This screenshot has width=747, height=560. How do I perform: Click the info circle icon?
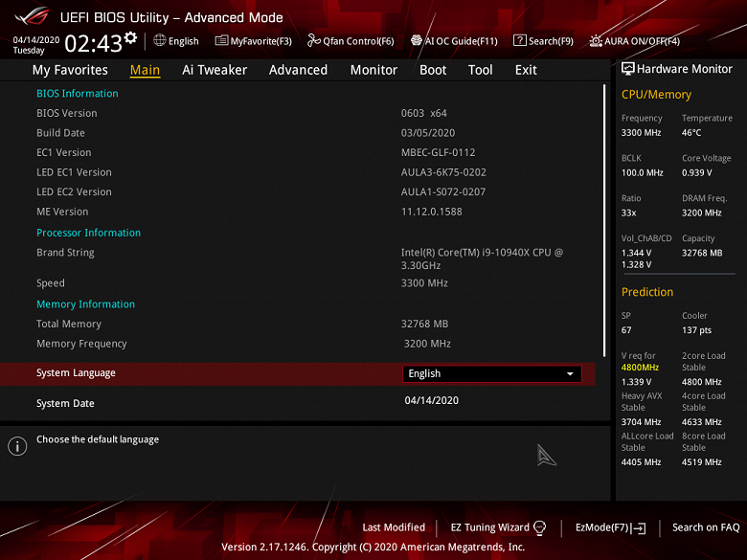point(17,446)
